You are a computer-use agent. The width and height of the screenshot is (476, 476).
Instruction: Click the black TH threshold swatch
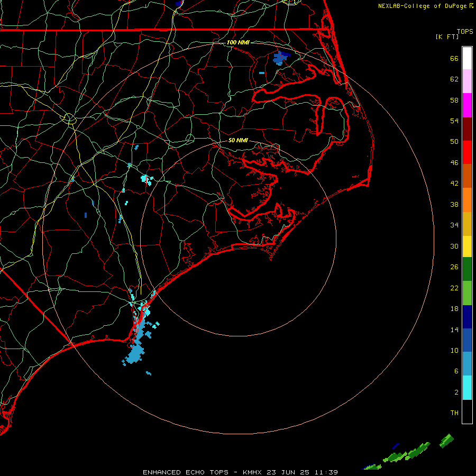(x=467, y=411)
